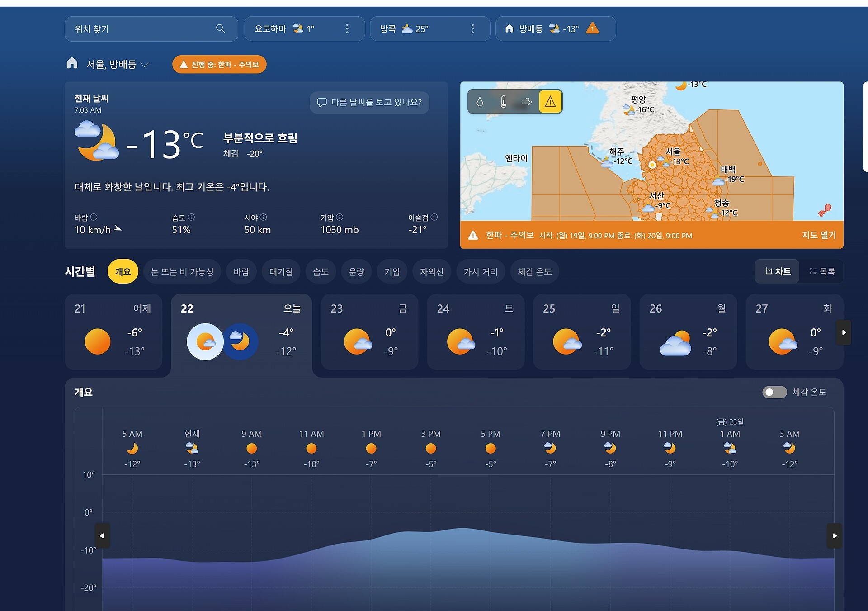
Task: Select the temperature thermometer map layer icon
Action: click(503, 102)
